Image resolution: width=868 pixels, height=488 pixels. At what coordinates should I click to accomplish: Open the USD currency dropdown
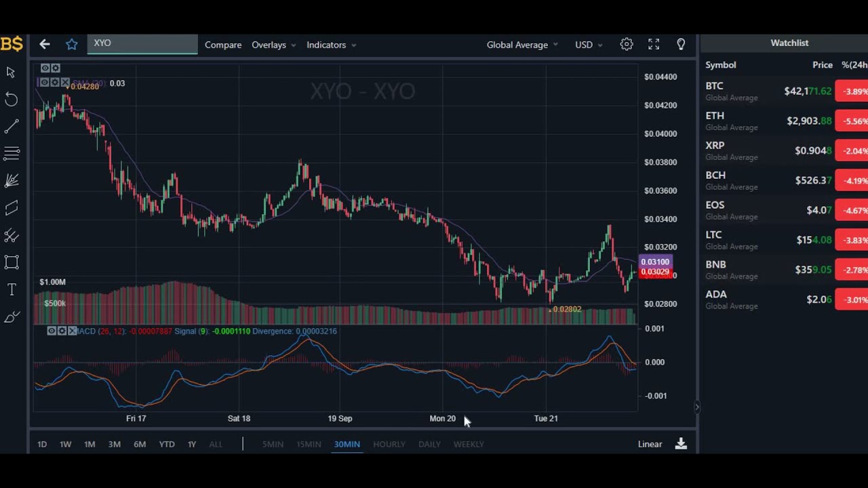coord(589,45)
